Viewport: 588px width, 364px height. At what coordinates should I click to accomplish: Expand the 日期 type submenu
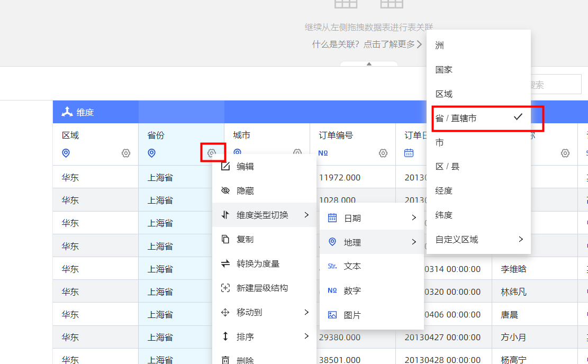pos(372,218)
